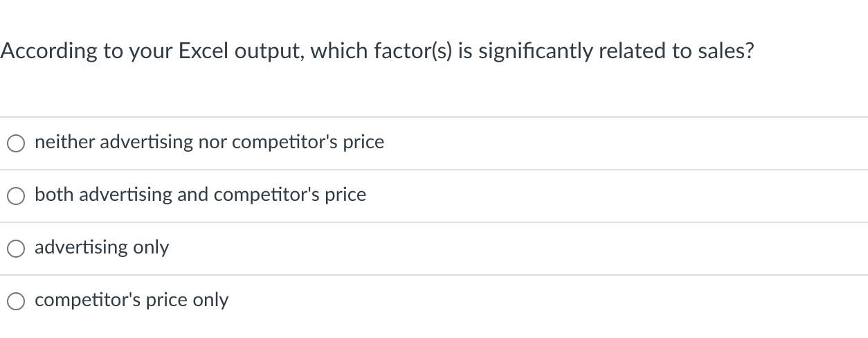Click the "advertising only" answer label

coord(102,247)
